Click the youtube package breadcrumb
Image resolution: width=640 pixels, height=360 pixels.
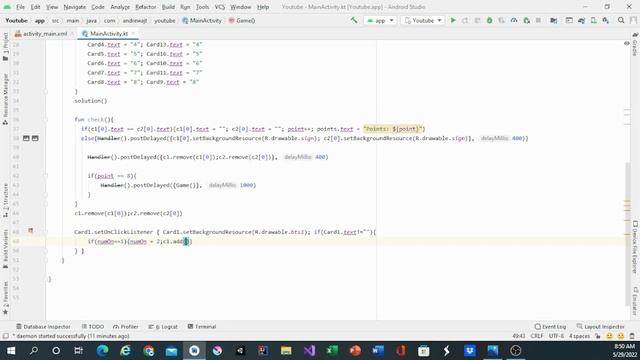click(164, 20)
